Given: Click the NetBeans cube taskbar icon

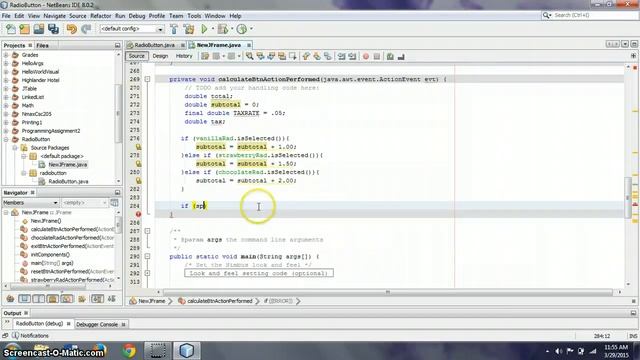Looking at the screenshot, I should click(x=187, y=351).
